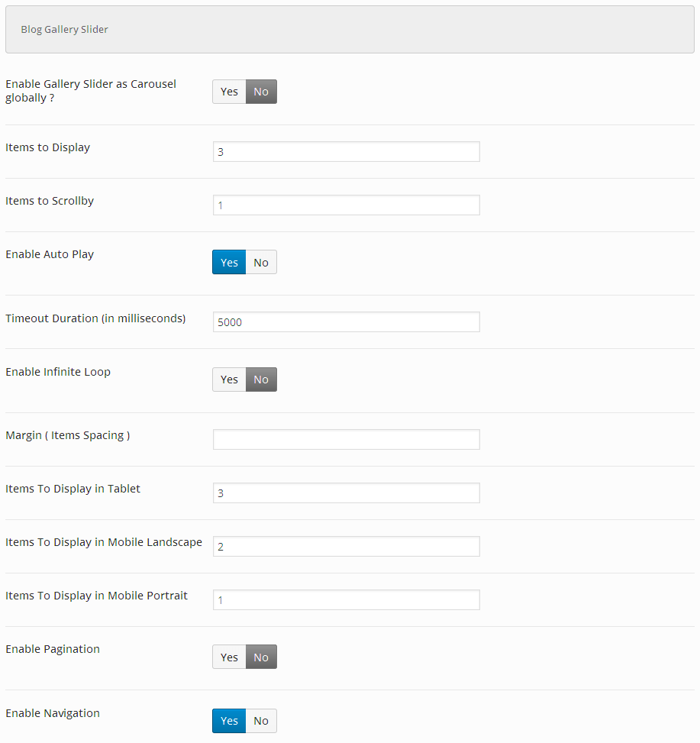
Task: Turn on Infinite Loop with Yes
Action: pyautogui.click(x=229, y=380)
